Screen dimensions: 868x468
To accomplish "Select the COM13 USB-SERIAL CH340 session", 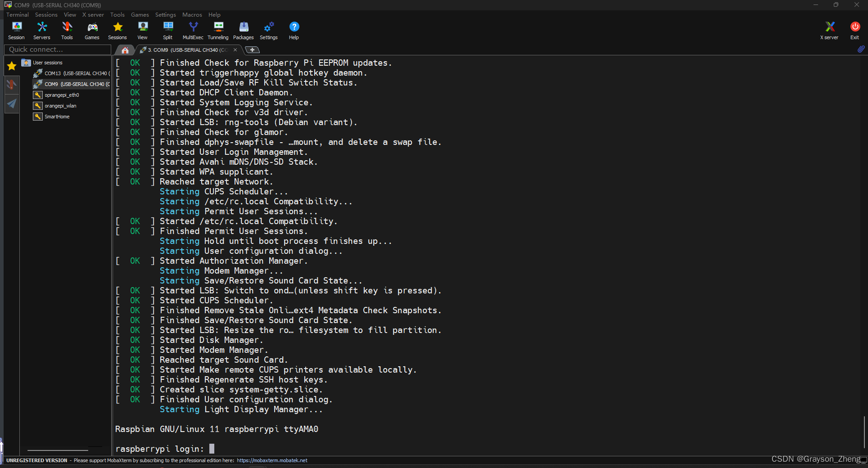I will pyautogui.click(x=72, y=73).
